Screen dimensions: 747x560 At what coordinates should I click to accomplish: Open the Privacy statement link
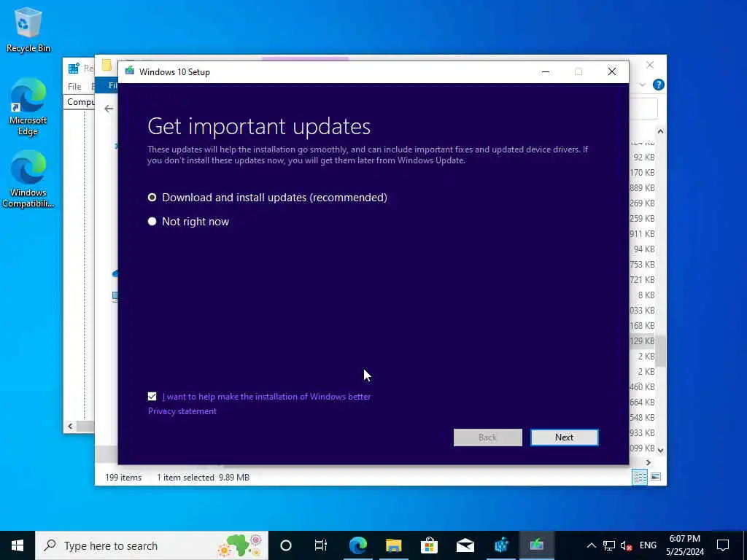click(182, 411)
